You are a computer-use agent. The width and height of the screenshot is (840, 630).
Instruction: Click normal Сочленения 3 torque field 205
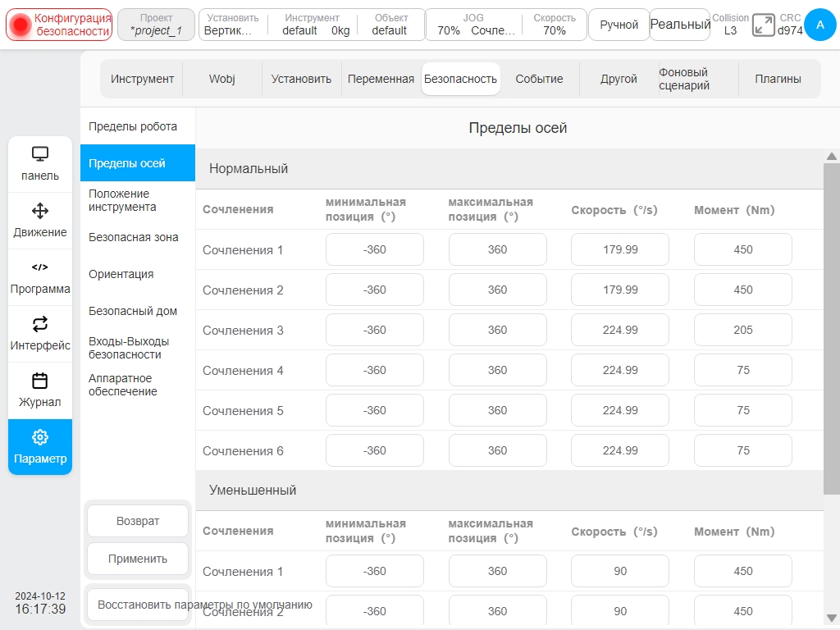[743, 330]
